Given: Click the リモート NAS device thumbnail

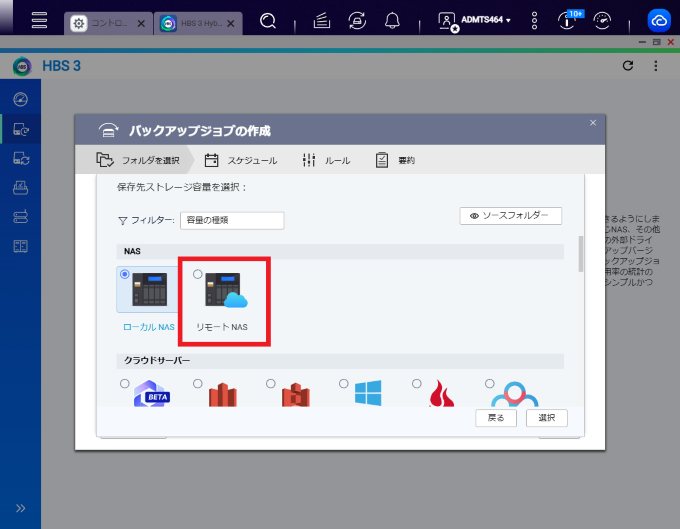Looking at the screenshot, I should pyautogui.click(x=226, y=290).
